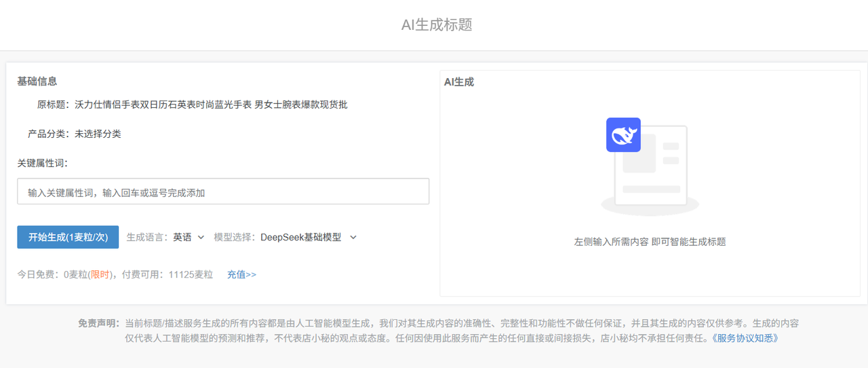This screenshot has height=368, width=868.
Task: Click the 付费可用：11125麦粒 balance text
Action: (x=167, y=274)
